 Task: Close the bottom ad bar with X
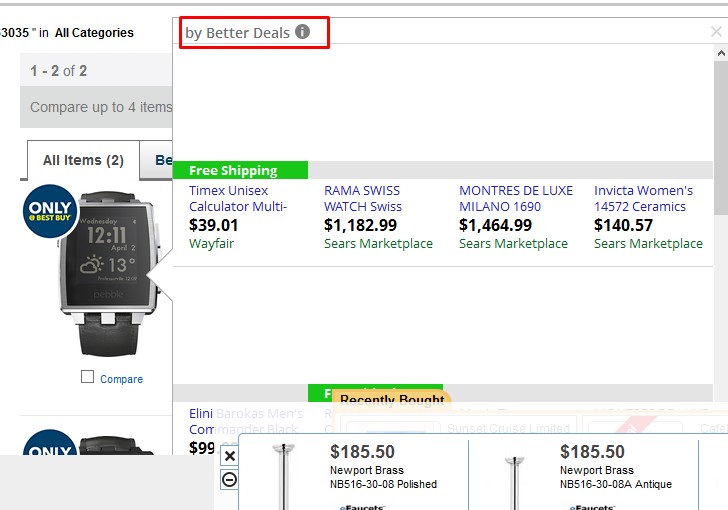pyautogui.click(x=229, y=456)
